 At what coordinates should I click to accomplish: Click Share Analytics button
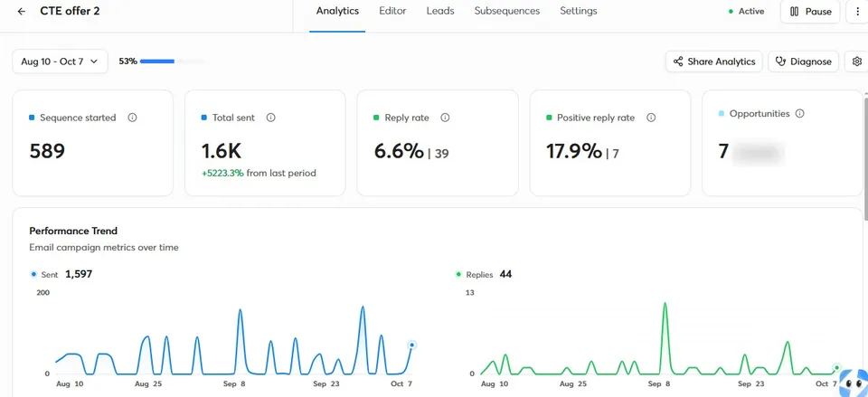[714, 61]
